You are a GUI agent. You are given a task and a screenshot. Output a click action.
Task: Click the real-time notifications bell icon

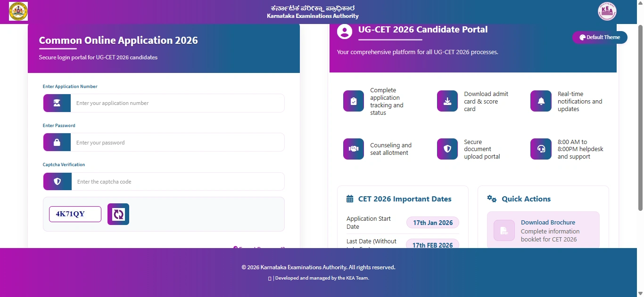(x=540, y=101)
